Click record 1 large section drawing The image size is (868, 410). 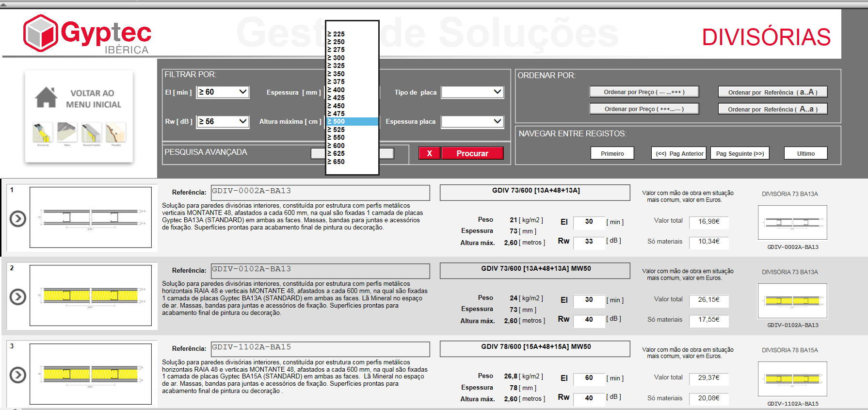tap(91, 217)
